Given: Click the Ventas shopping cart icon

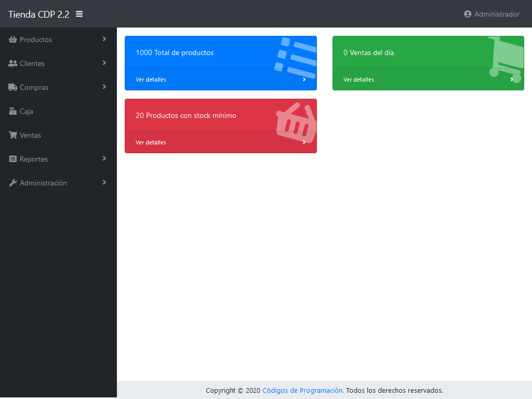Looking at the screenshot, I should pos(13,135).
